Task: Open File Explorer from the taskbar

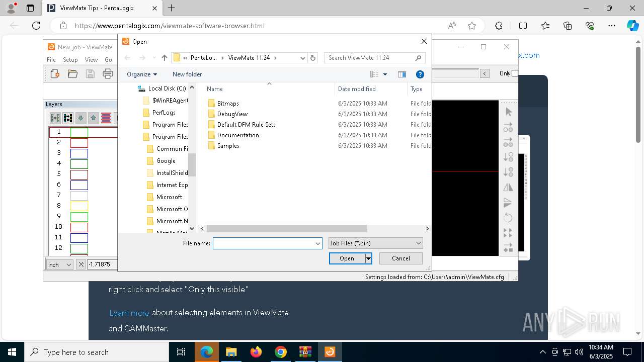Action: (x=231, y=352)
